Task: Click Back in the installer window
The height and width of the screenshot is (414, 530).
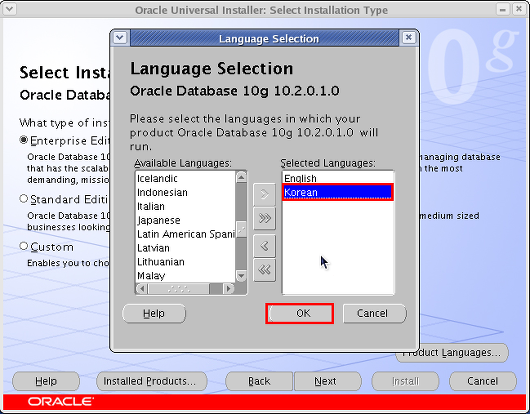Action: click(259, 381)
